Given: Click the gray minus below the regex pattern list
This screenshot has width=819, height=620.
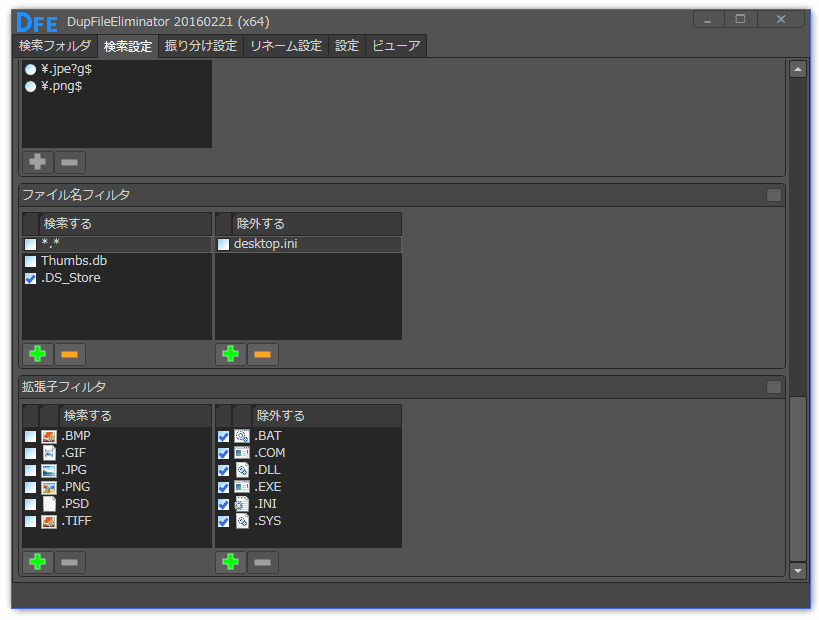Looking at the screenshot, I should point(69,162).
